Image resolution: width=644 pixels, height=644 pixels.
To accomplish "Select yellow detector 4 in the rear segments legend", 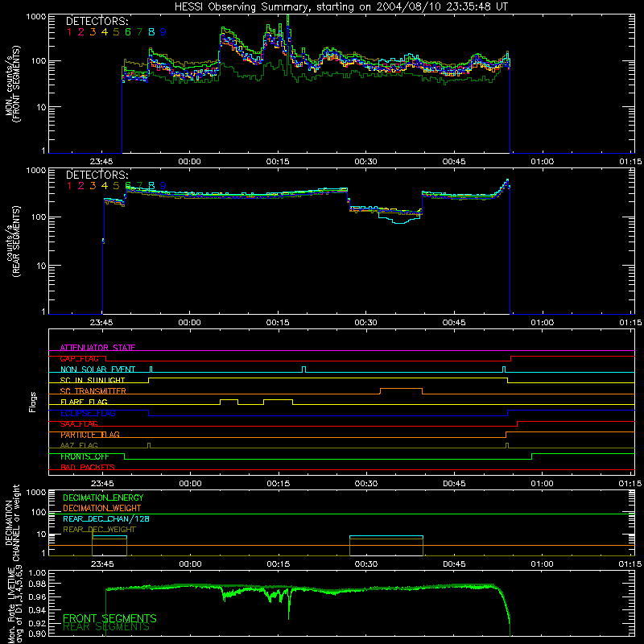I will tap(105, 186).
